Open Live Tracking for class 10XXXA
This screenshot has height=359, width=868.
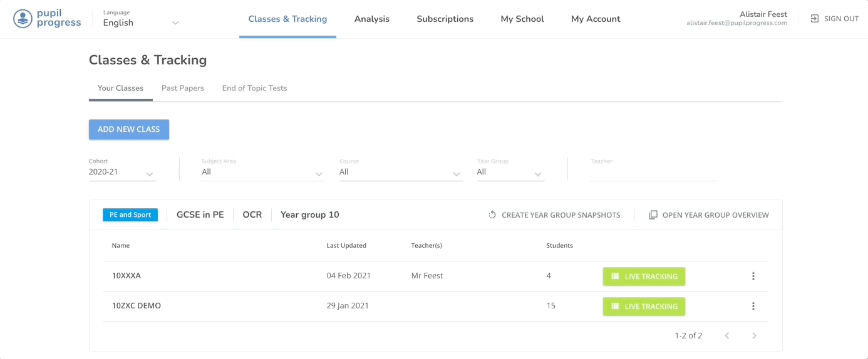click(644, 276)
